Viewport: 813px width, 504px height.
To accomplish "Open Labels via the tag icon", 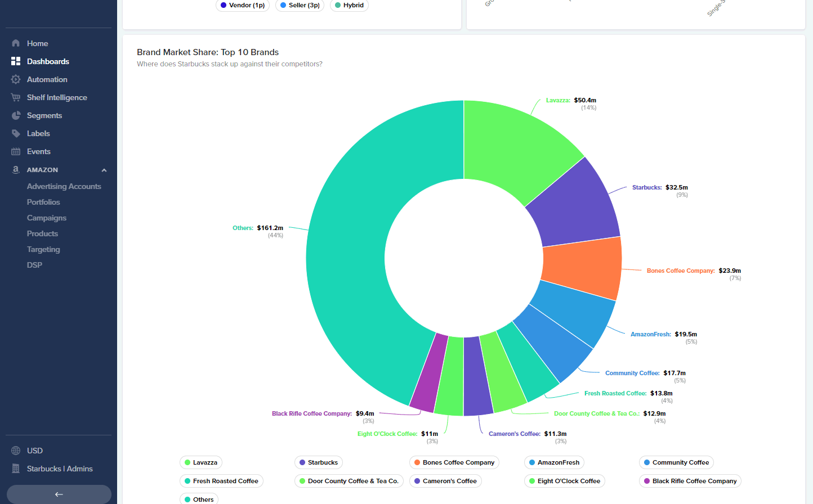I will (16, 133).
